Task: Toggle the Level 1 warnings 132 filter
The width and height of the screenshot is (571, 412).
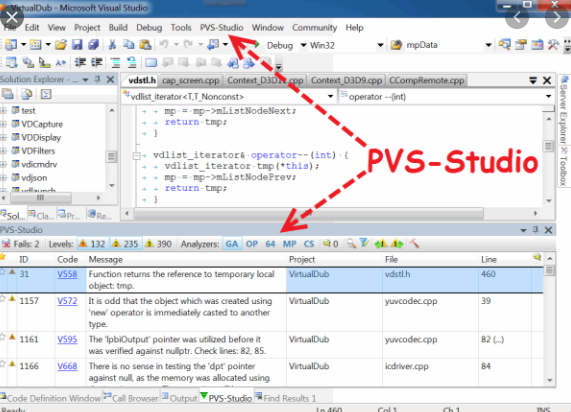Action: 92,244
